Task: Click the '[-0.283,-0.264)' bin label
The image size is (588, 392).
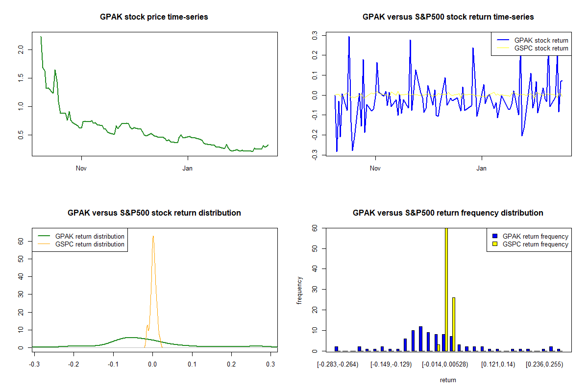Action: tap(338, 365)
